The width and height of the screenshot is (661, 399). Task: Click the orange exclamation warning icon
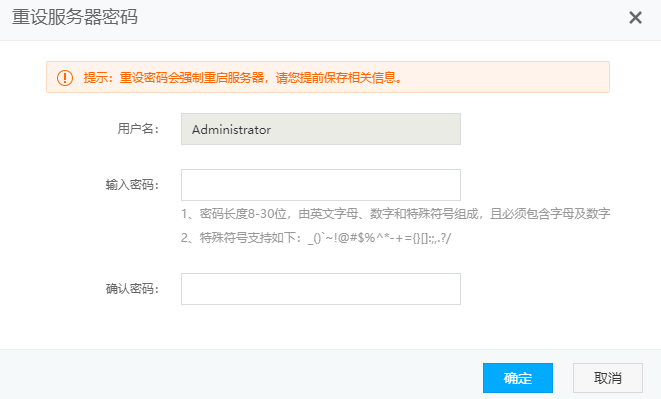pos(65,78)
